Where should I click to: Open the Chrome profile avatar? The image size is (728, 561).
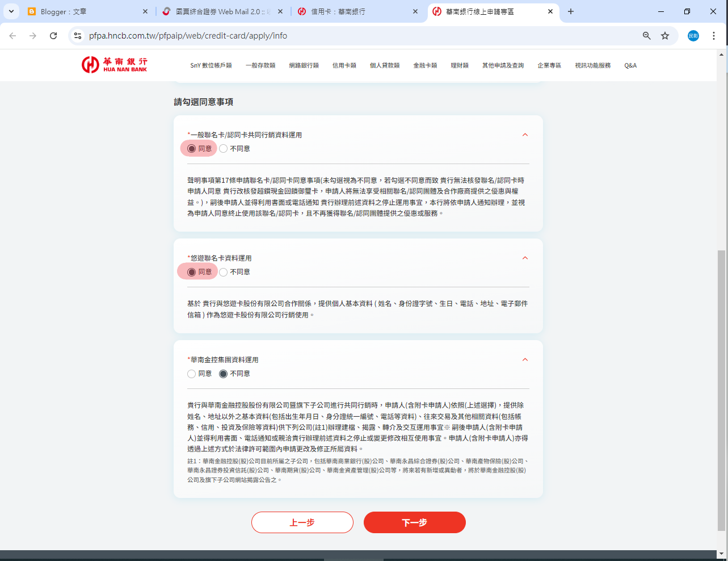(x=693, y=36)
